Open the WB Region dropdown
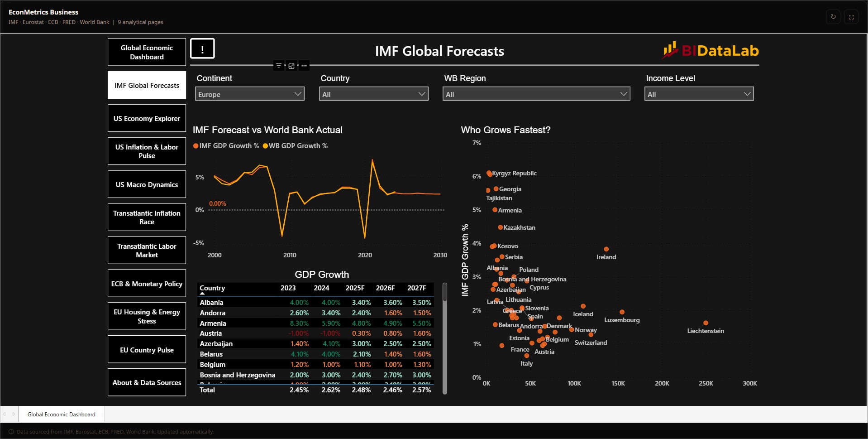This screenshot has width=868, height=439. (536, 94)
